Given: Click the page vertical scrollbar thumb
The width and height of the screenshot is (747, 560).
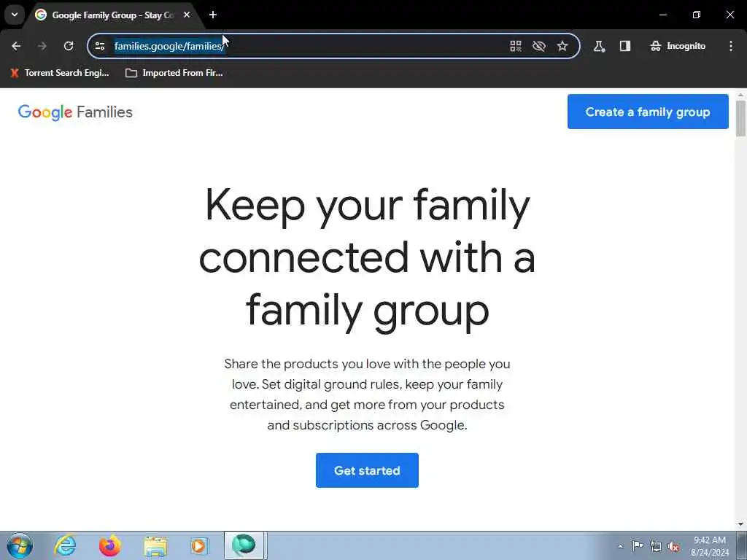Looking at the screenshot, I should point(740,118).
